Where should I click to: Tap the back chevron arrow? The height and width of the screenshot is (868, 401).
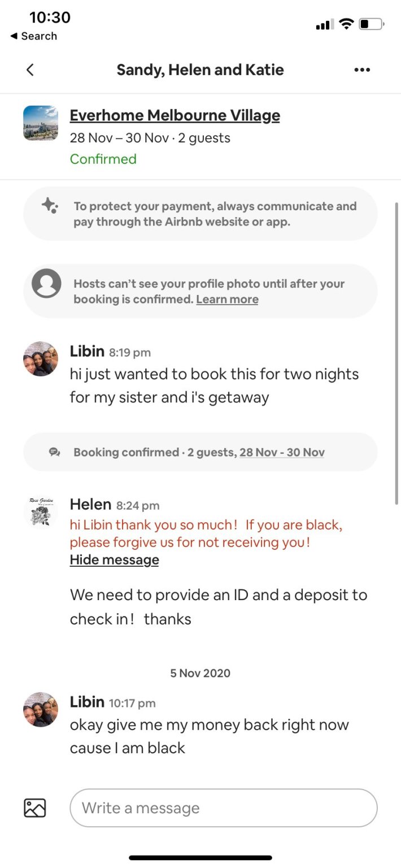30,70
